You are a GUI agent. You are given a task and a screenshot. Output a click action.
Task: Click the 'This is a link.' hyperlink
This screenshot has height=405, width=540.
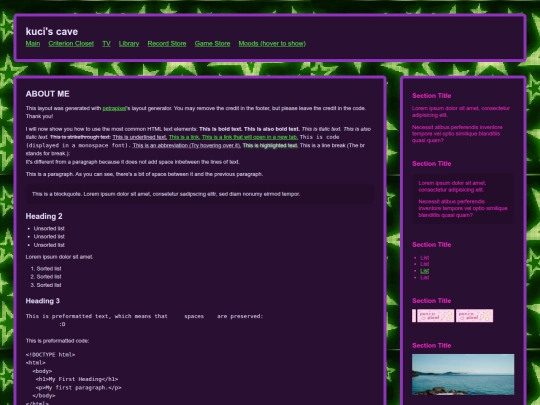[x=184, y=137]
